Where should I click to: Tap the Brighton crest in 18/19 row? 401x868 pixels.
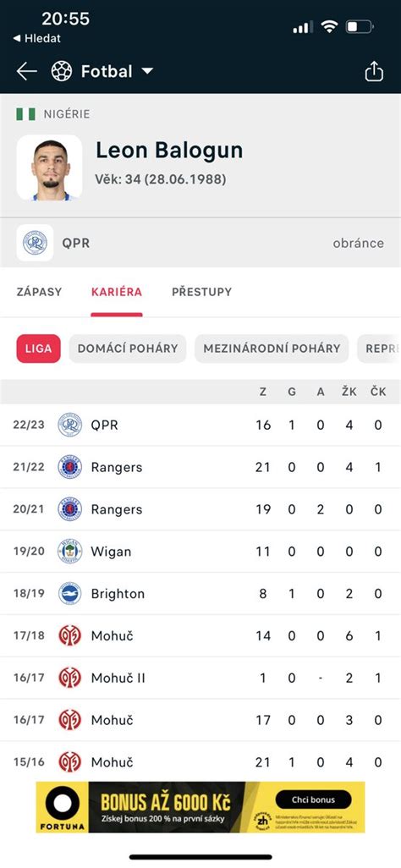69,593
